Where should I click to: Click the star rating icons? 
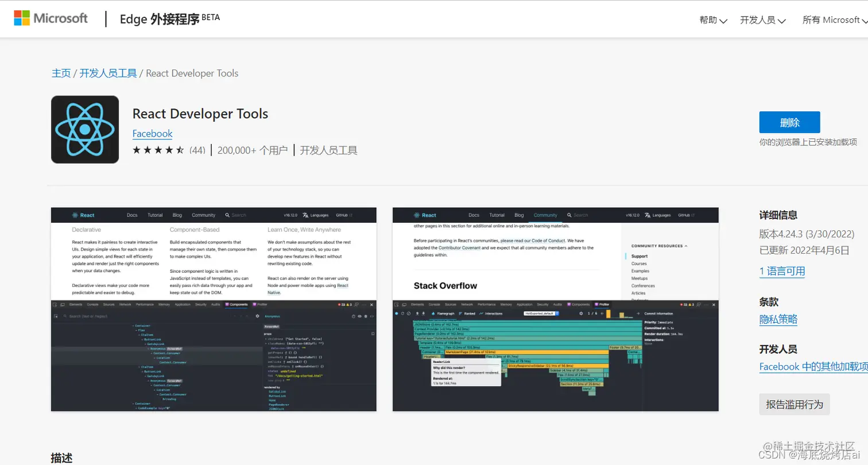click(x=158, y=150)
